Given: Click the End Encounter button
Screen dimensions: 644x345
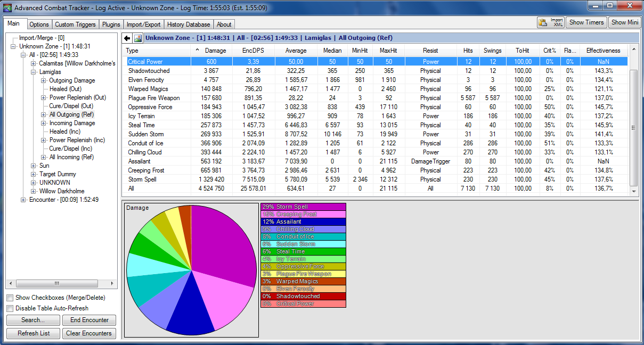Looking at the screenshot, I should point(89,320).
